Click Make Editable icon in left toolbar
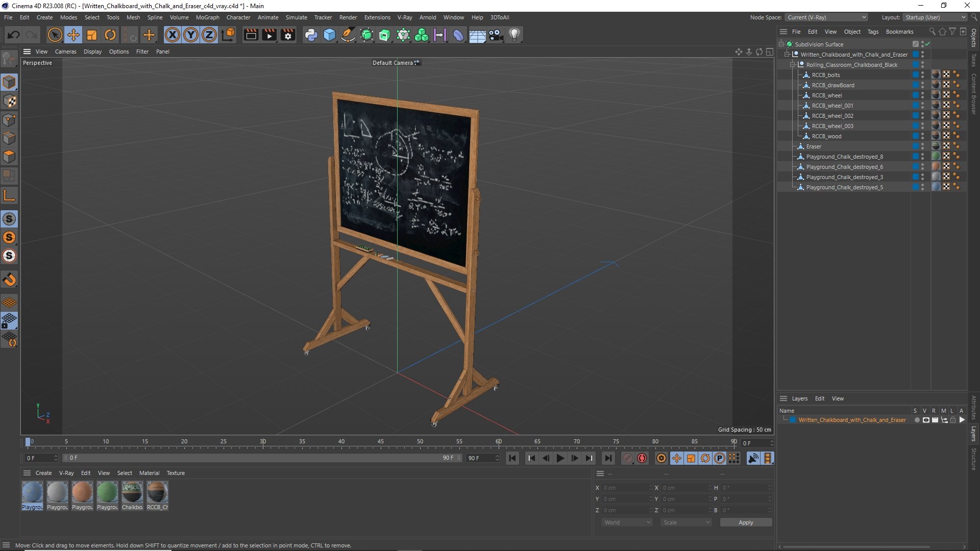980x551 pixels. (9, 60)
